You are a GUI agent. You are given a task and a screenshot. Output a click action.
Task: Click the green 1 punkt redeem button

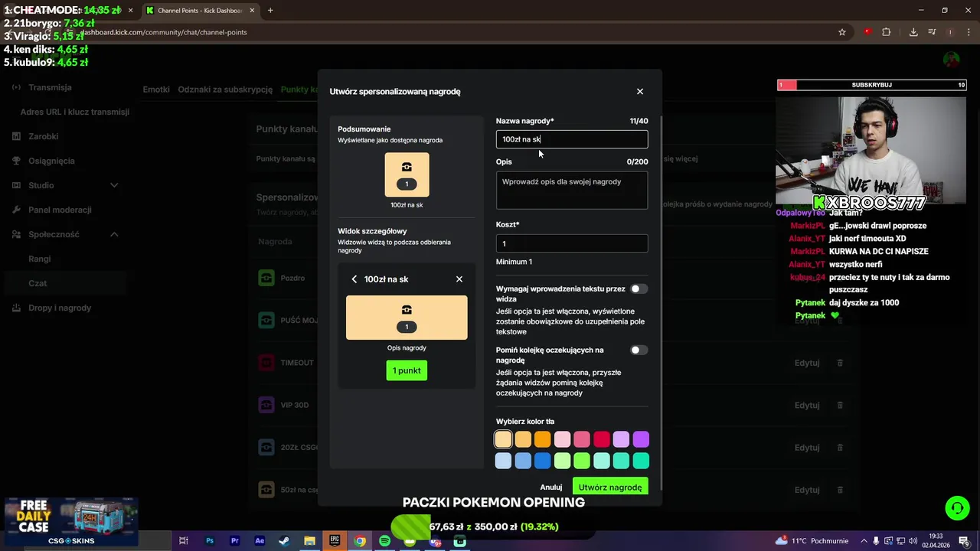[407, 370]
